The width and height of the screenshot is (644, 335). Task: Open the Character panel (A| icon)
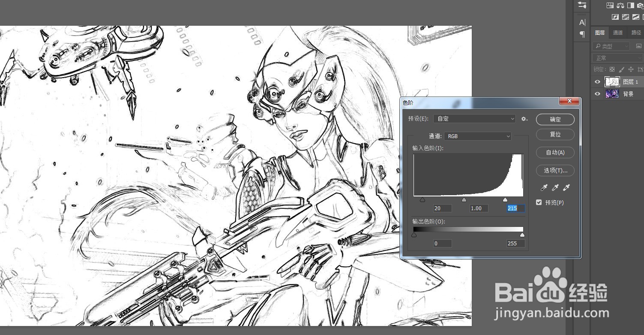coord(582,22)
